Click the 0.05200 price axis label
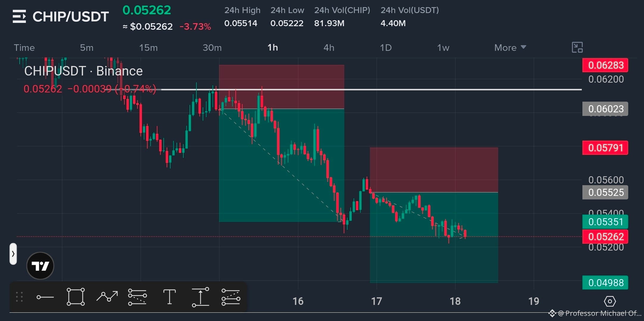This screenshot has width=644, height=321. (x=606, y=248)
